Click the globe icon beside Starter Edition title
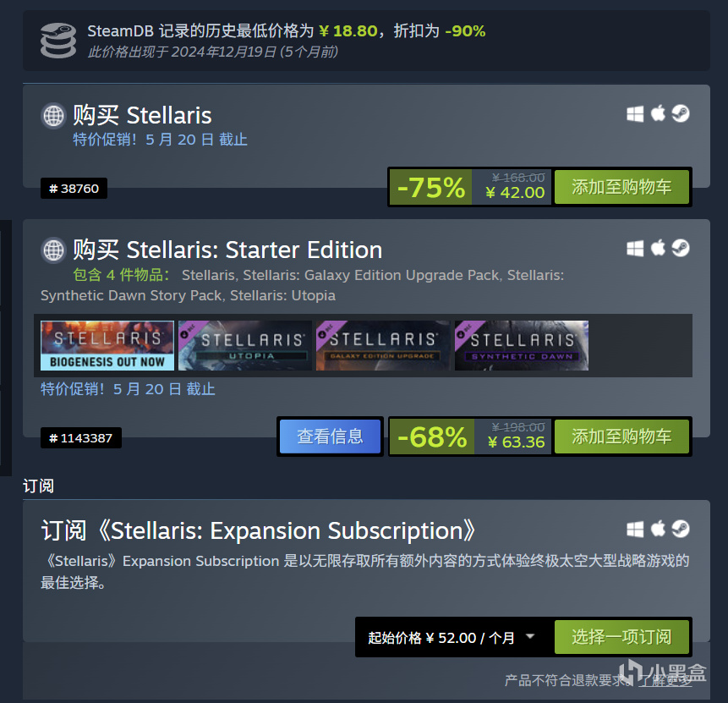 pos(53,250)
